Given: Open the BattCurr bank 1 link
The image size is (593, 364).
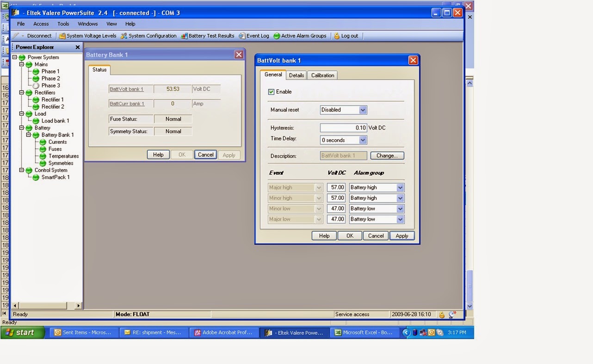Looking at the screenshot, I should [127, 104].
